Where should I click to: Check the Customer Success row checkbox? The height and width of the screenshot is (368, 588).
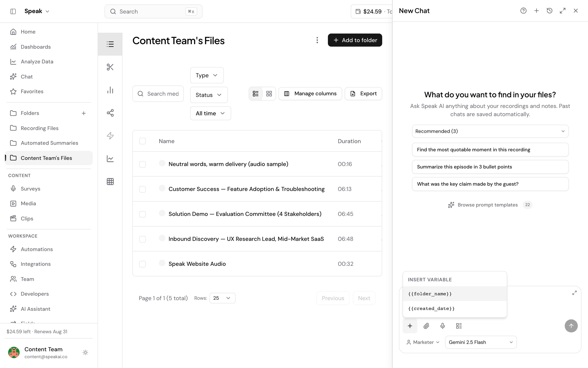pyautogui.click(x=142, y=189)
